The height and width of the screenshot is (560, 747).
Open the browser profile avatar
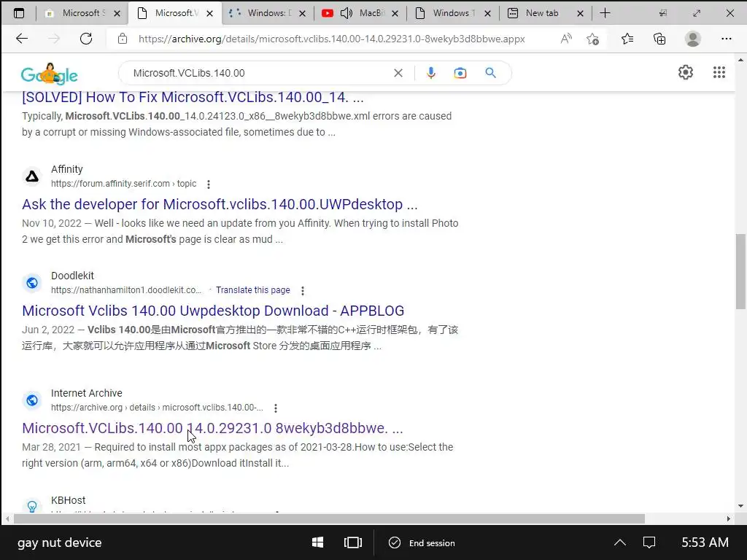(693, 39)
